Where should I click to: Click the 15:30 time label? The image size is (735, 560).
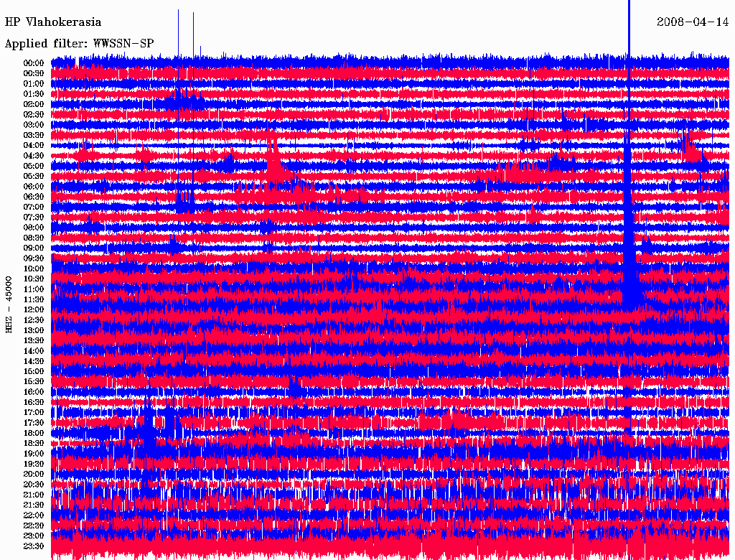(x=34, y=382)
